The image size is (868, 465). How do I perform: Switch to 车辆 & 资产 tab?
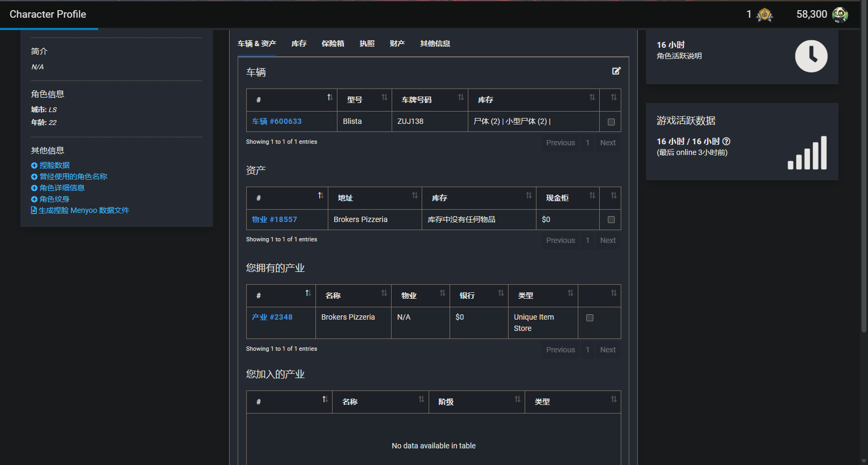[257, 43]
